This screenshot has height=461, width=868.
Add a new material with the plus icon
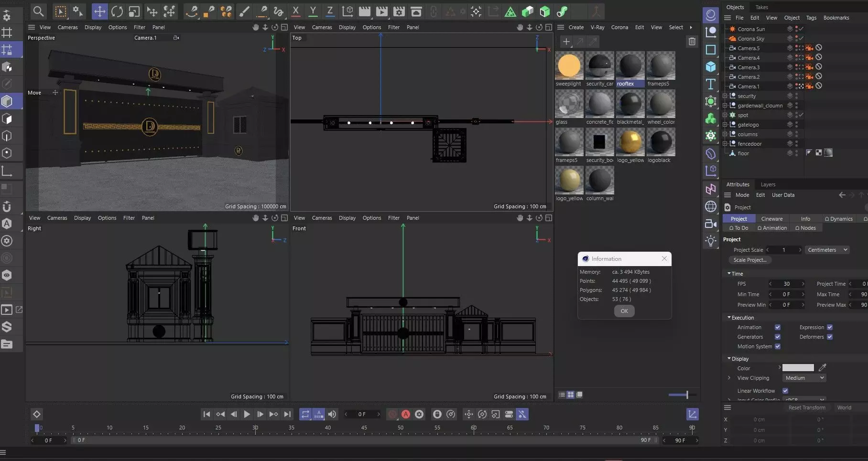tap(566, 42)
